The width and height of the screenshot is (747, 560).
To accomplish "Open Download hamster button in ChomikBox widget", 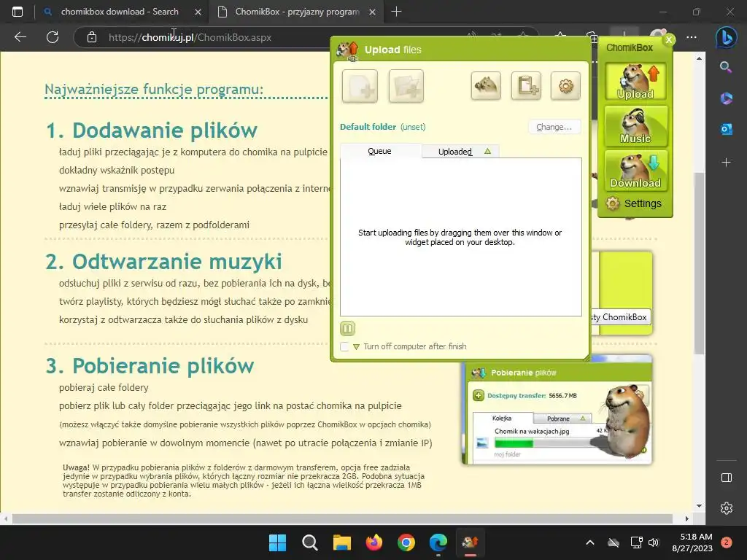I will (635, 171).
